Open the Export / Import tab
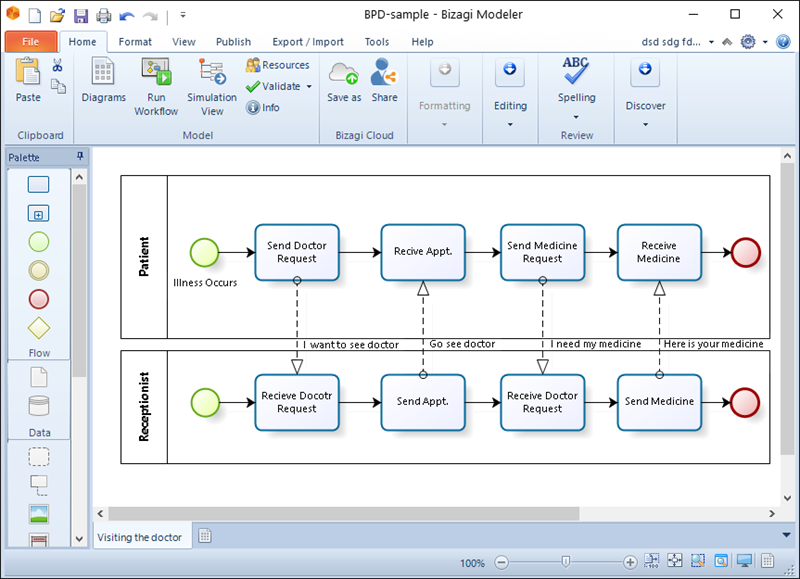Screen dimensions: 800x579 coord(308,42)
